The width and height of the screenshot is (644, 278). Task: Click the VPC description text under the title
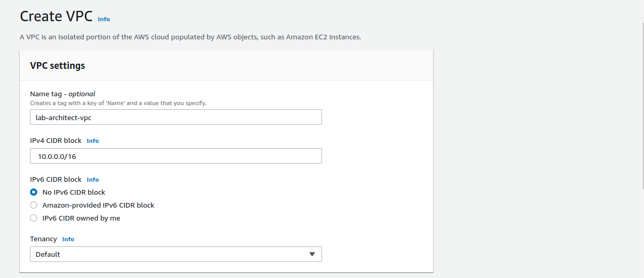click(x=194, y=37)
